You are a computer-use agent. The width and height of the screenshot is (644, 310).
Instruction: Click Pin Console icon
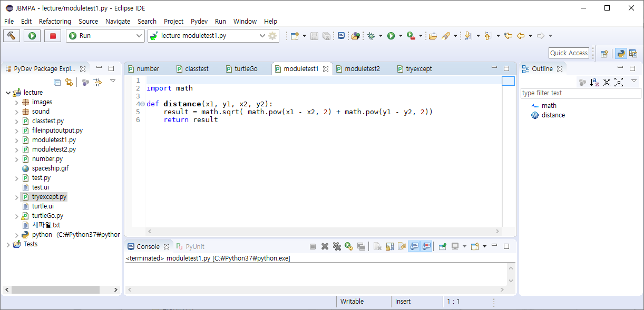coord(443,246)
